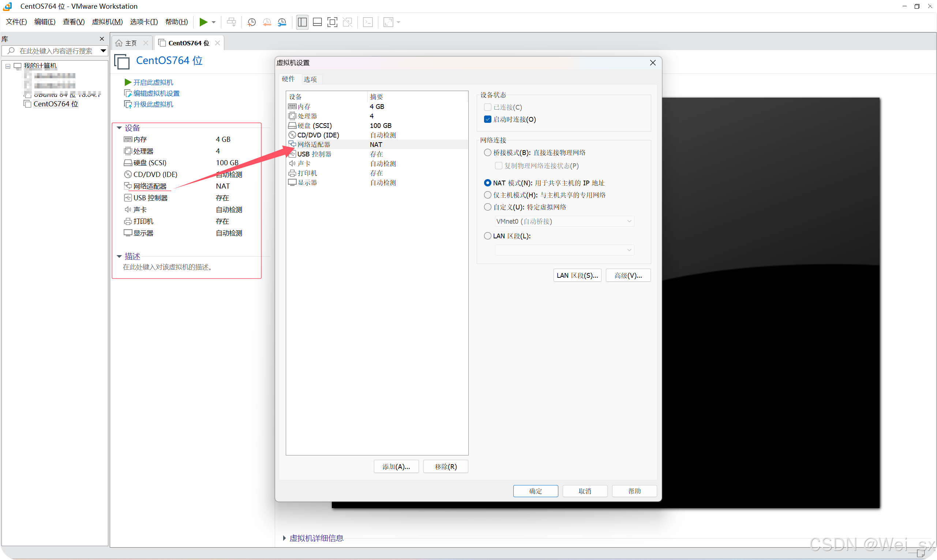Click the take snapshot toolbar icon

pyautogui.click(x=251, y=22)
